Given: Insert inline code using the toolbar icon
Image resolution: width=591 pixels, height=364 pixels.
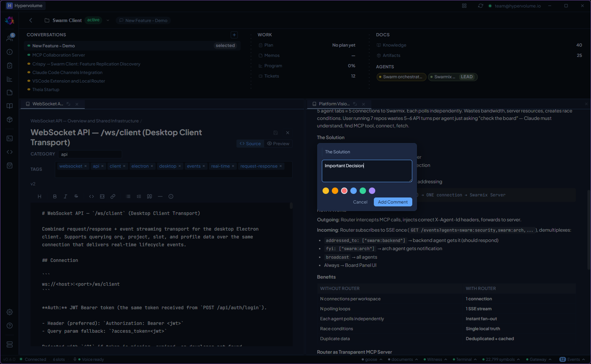Looking at the screenshot, I should [x=91, y=196].
